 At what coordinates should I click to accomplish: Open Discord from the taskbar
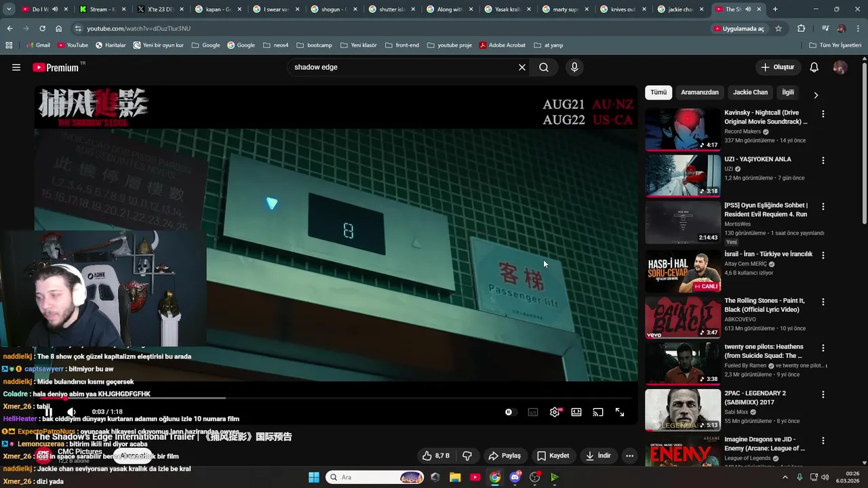click(515, 477)
